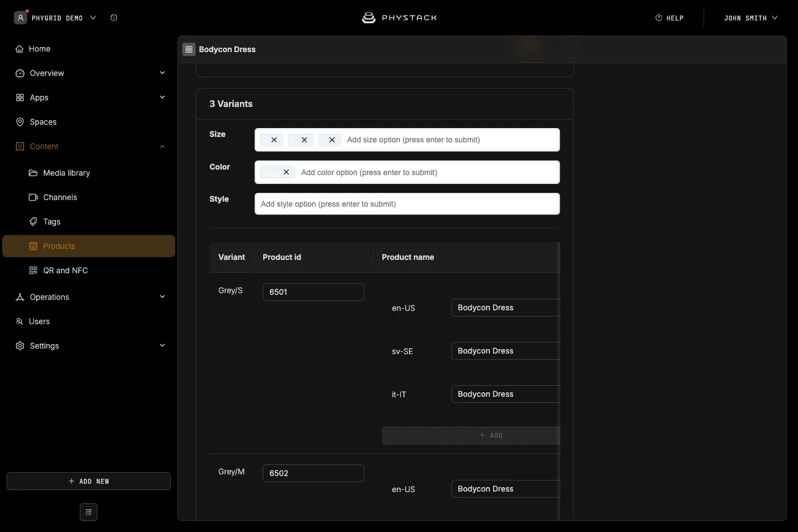Collapse the Content section chevron

point(162,146)
